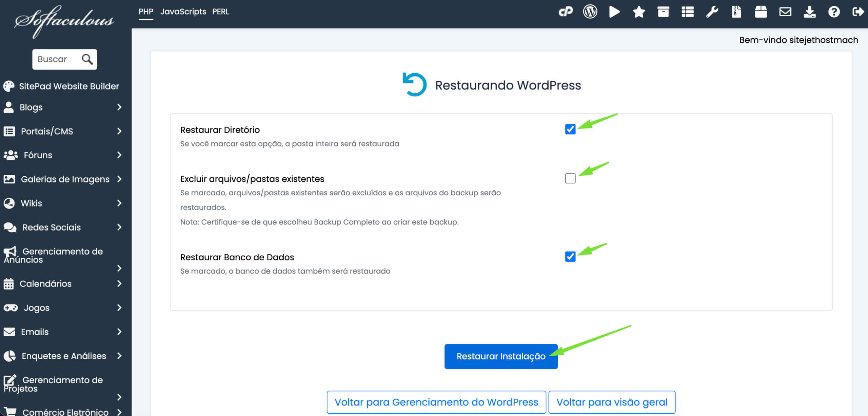Viewport: 868px width, 416px height.
Task: Expand the Jogos category chevron
Action: (x=119, y=308)
